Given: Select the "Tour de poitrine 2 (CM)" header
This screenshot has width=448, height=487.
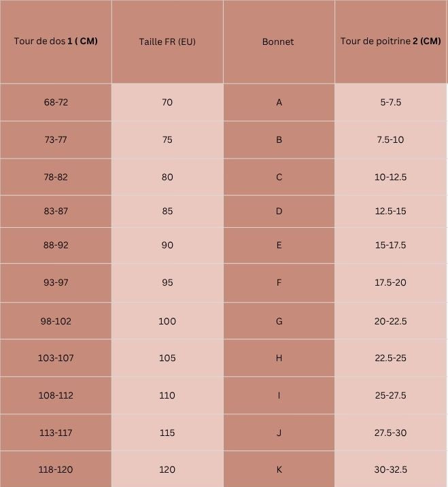Looking at the screenshot, I should pos(390,41).
